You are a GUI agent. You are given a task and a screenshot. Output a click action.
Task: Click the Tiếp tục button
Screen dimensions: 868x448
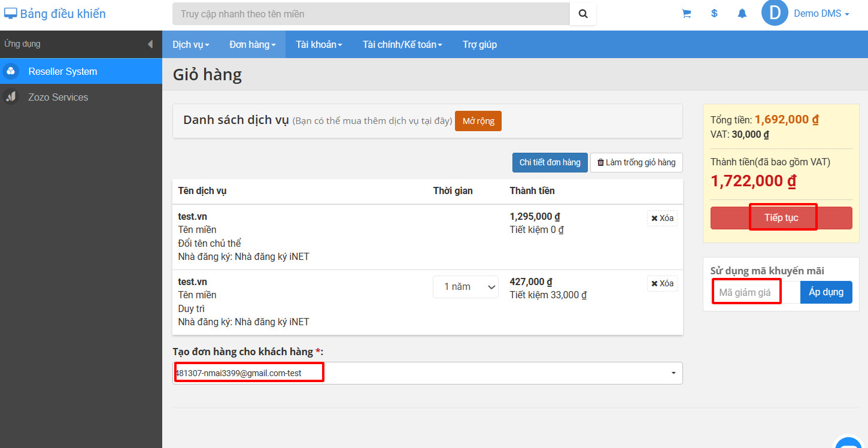781,218
